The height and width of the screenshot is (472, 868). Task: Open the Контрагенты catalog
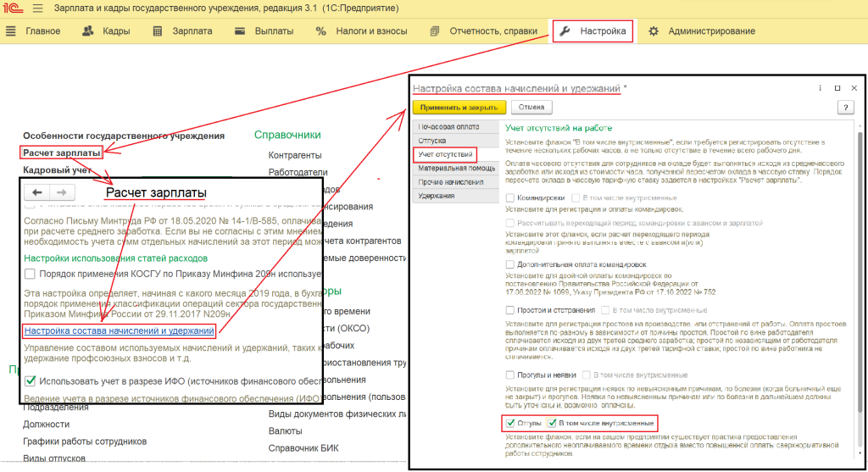(295, 155)
